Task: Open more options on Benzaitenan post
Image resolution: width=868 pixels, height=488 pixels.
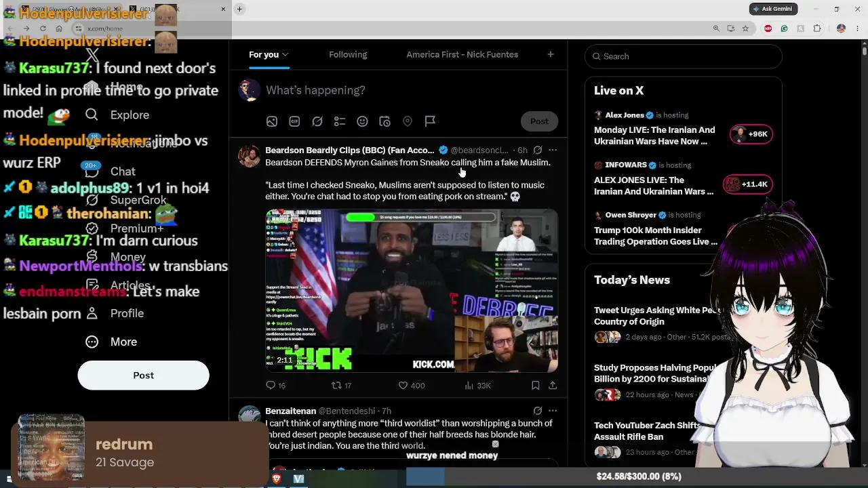Action: (553, 411)
